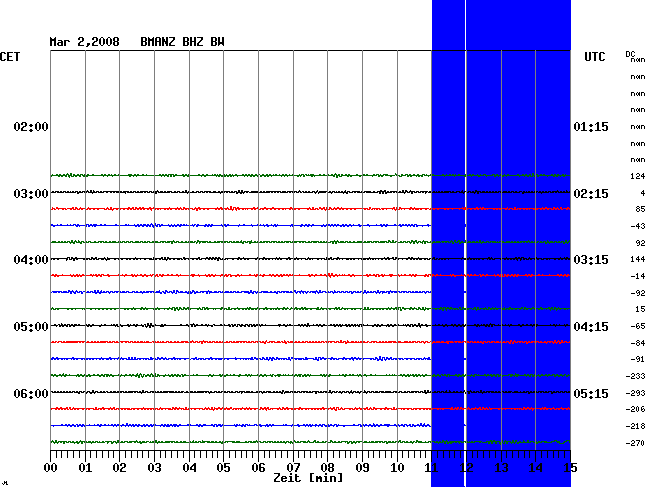Select minute tick label 06
The height and width of the screenshot is (494, 650).
click(258, 468)
